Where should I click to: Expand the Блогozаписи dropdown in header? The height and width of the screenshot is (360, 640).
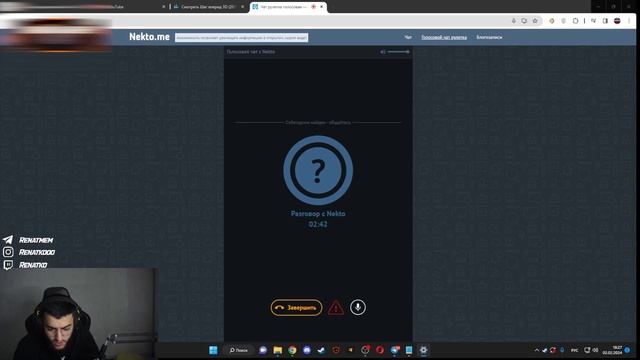(489, 37)
